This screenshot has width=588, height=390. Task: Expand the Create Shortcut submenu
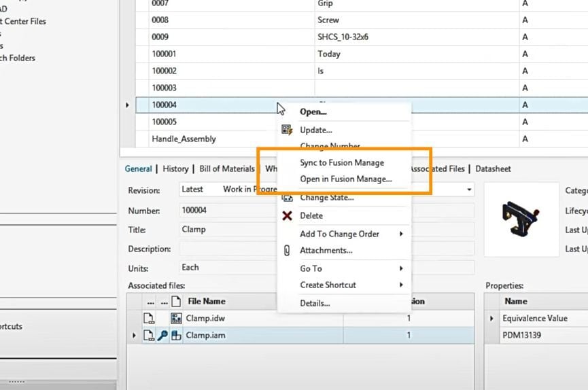point(401,285)
